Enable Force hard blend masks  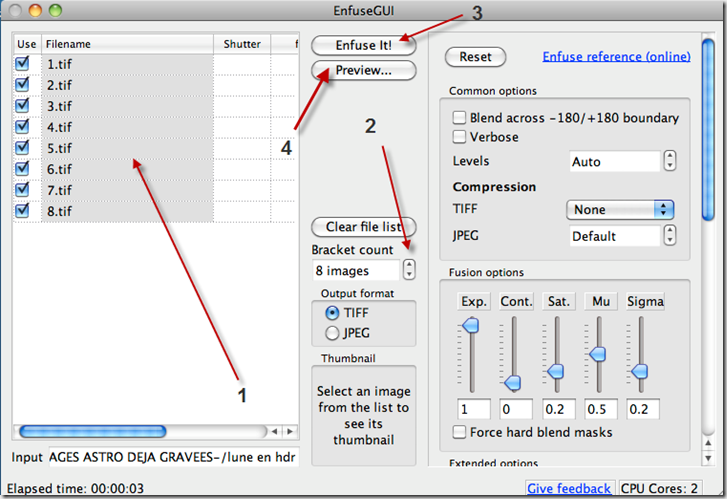point(459,432)
